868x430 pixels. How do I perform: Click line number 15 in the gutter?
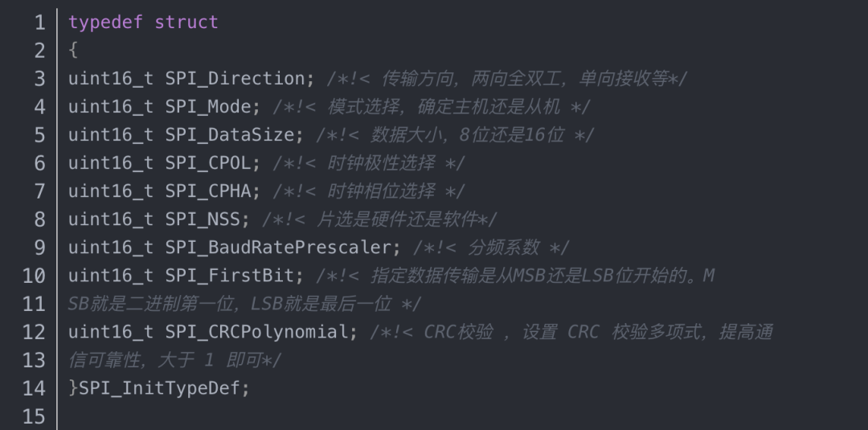coord(35,416)
